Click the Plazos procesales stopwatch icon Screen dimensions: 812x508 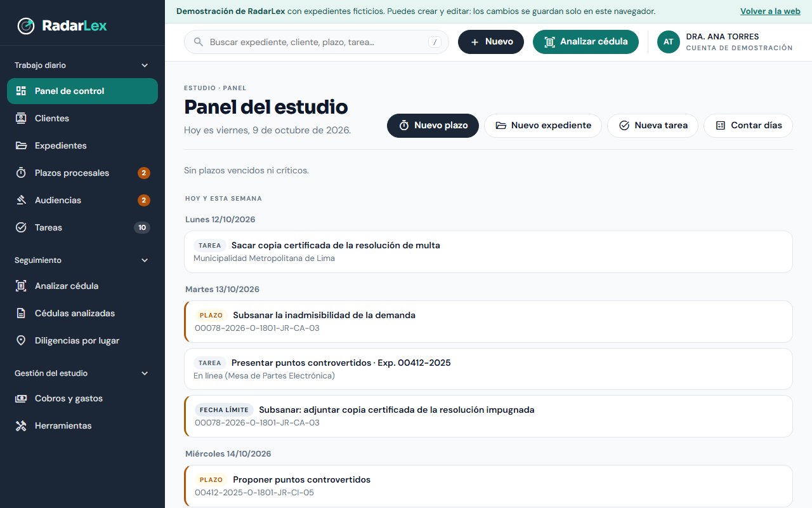21,173
